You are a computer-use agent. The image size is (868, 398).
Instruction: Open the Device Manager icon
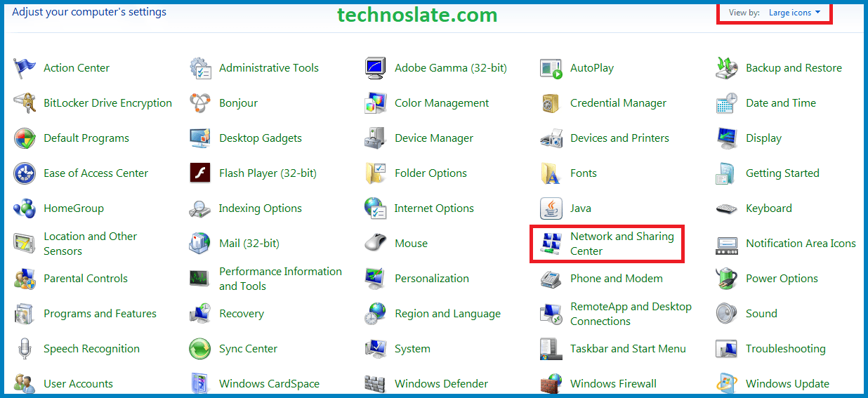tap(376, 138)
